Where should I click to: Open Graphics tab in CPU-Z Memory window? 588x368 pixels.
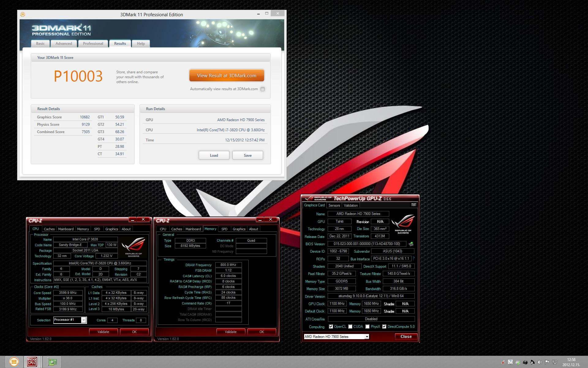point(239,229)
